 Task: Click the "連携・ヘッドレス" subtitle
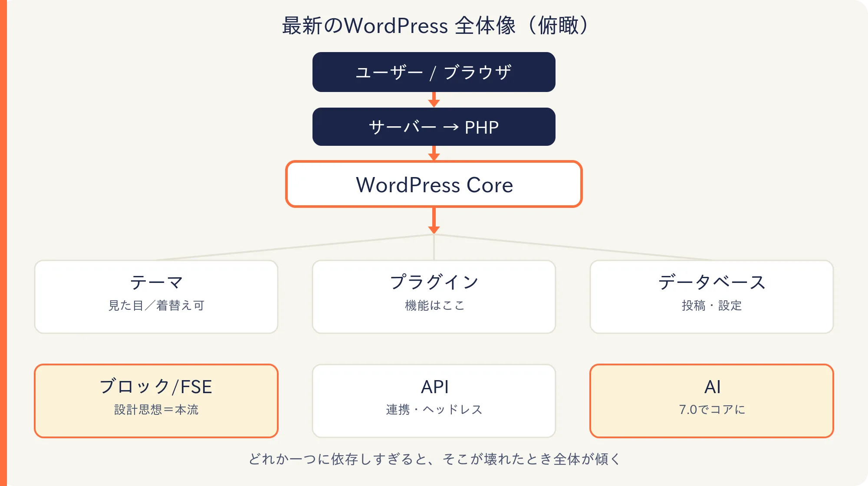point(434,410)
